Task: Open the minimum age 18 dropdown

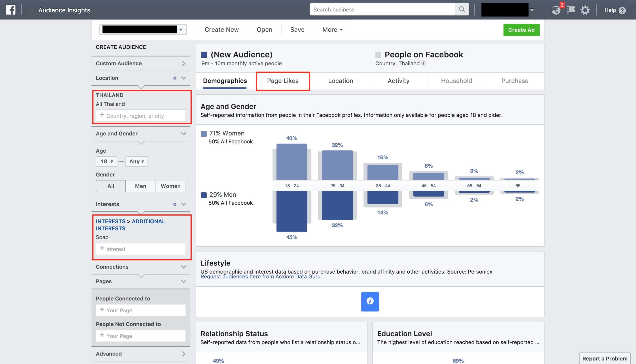Action: [106, 161]
